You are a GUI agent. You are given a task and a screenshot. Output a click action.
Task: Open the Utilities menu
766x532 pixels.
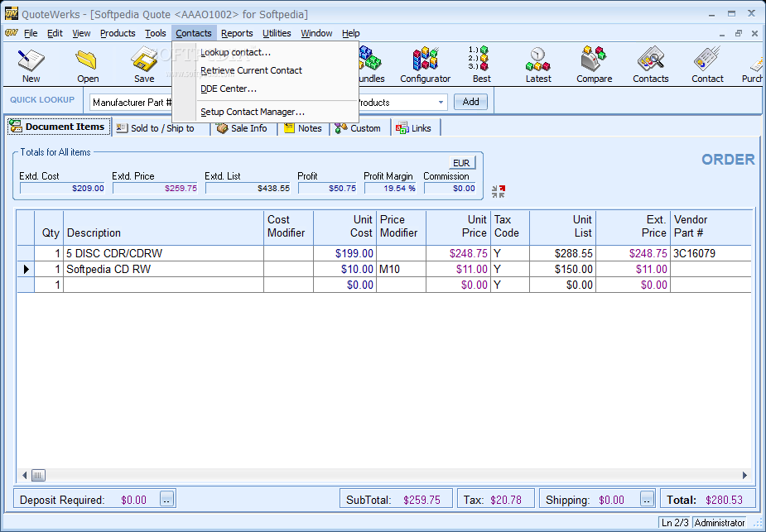[277, 33]
